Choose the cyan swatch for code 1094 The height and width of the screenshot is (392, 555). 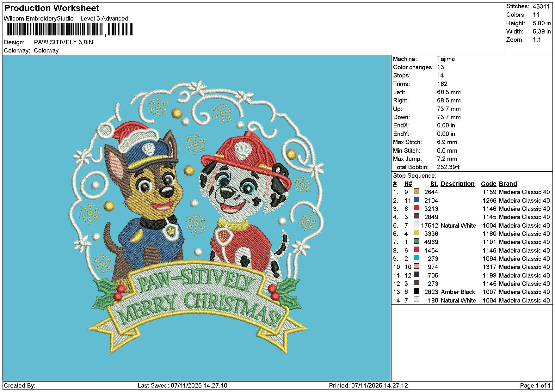click(x=416, y=258)
